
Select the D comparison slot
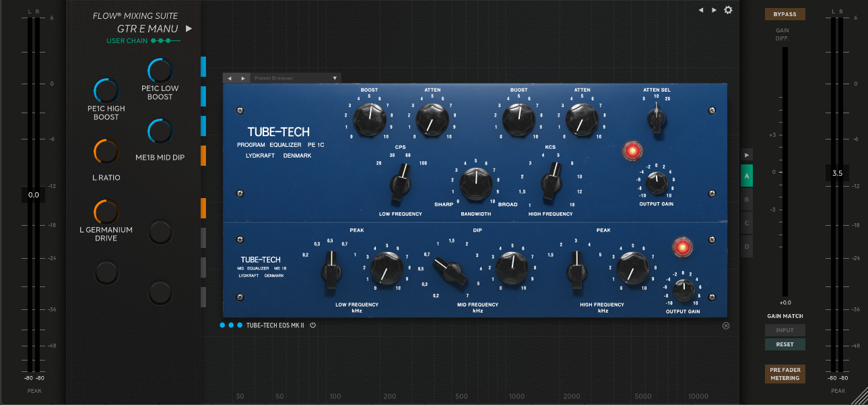tap(746, 246)
